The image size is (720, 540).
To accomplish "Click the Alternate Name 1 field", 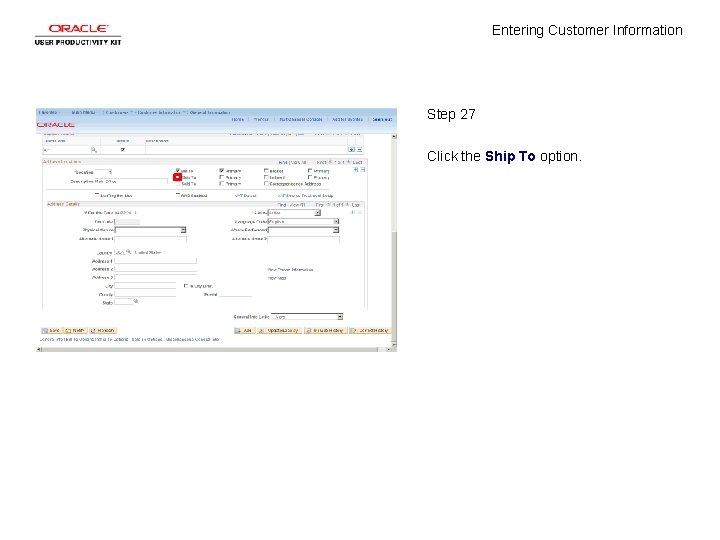I will pos(151,239).
